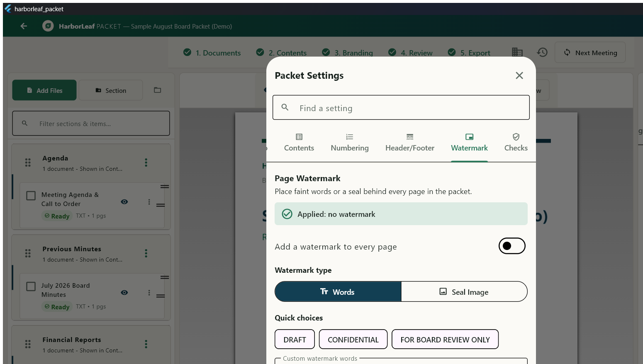Viewport: 643px width, 364px height.
Task: Close the Packet Settings dialog
Action: pos(519,75)
